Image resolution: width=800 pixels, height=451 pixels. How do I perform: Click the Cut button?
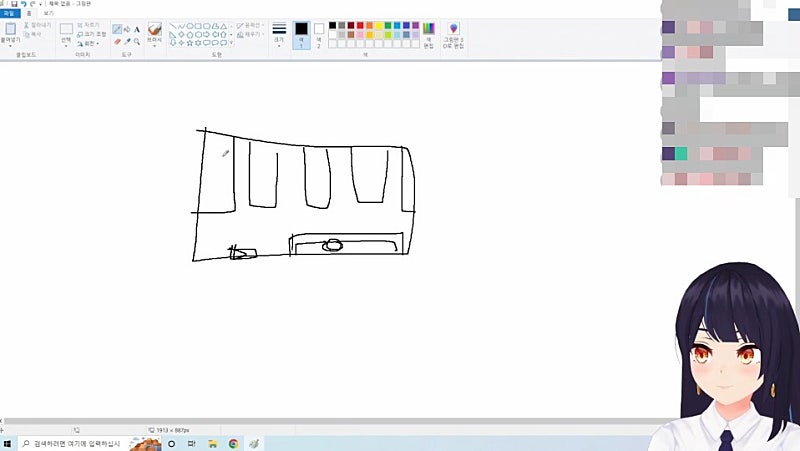[x=37, y=25]
